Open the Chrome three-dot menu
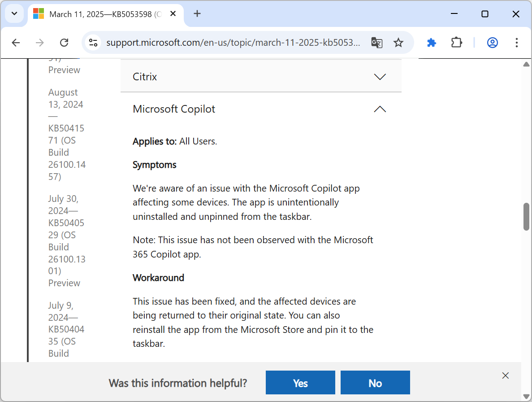The height and width of the screenshot is (402, 532). (517, 43)
